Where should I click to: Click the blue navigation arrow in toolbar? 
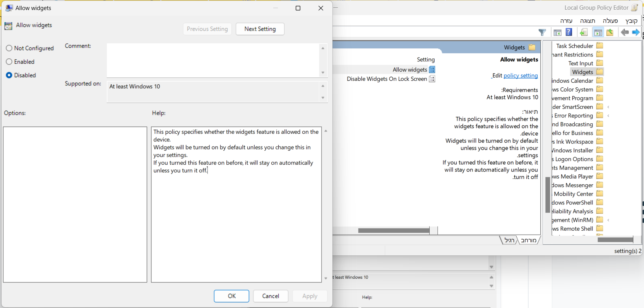point(636,32)
